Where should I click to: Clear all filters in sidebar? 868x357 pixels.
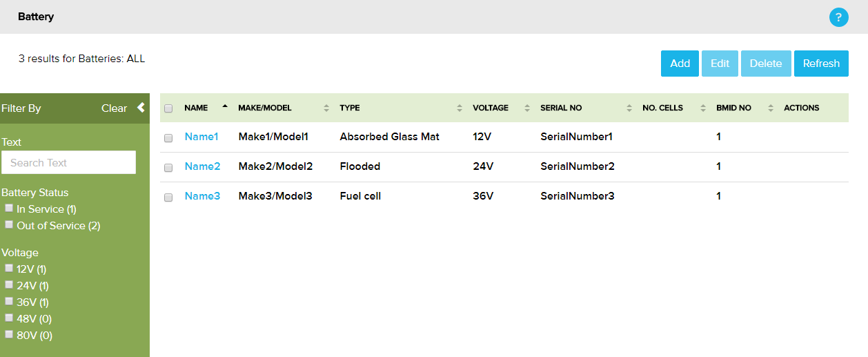pos(114,108)
